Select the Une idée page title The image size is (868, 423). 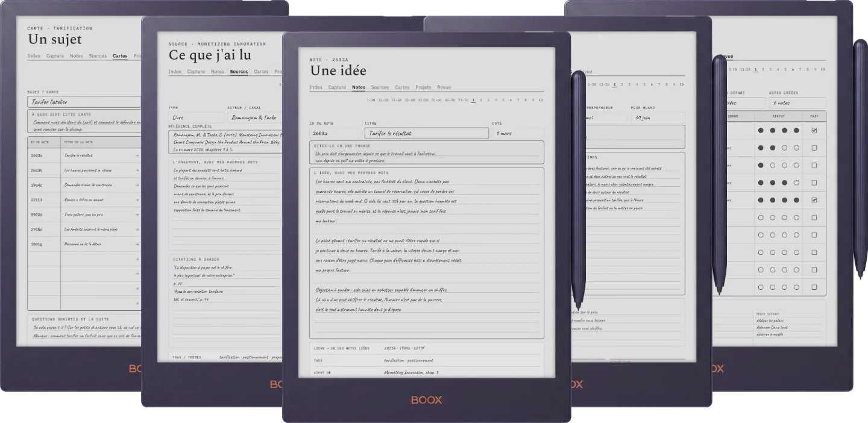pos(338,70)
